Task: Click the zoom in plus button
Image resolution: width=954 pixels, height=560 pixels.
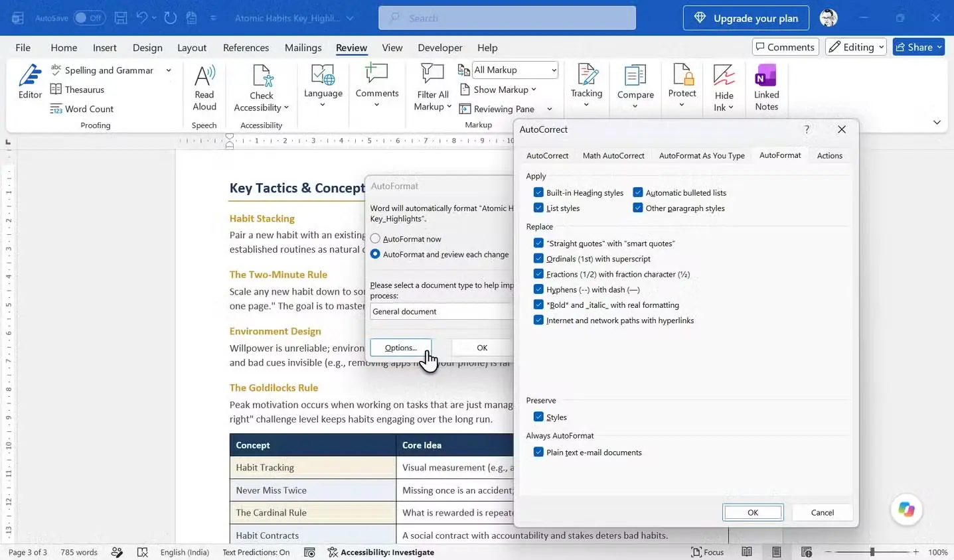Action: (916, 552)
